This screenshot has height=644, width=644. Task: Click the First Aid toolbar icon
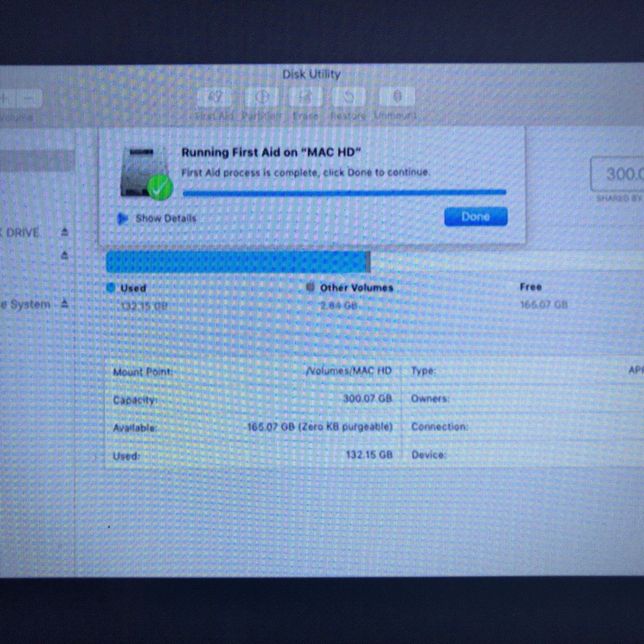[216, 98]
